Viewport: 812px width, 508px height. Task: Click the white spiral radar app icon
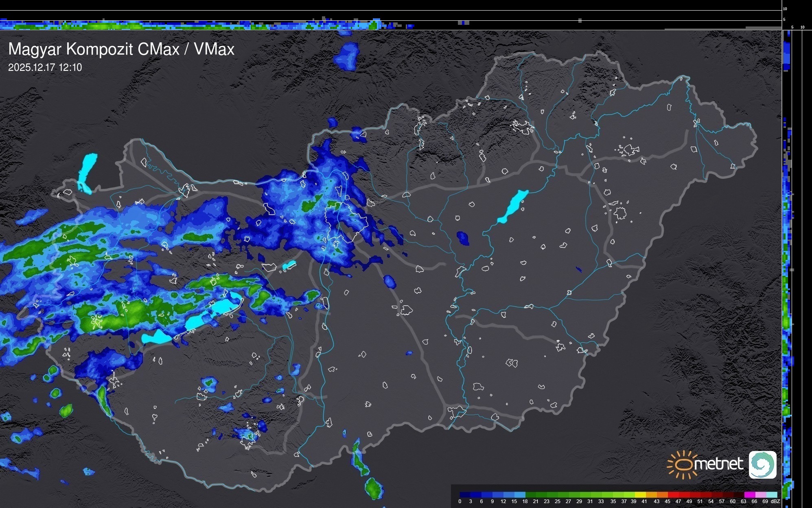click(762, 464)
